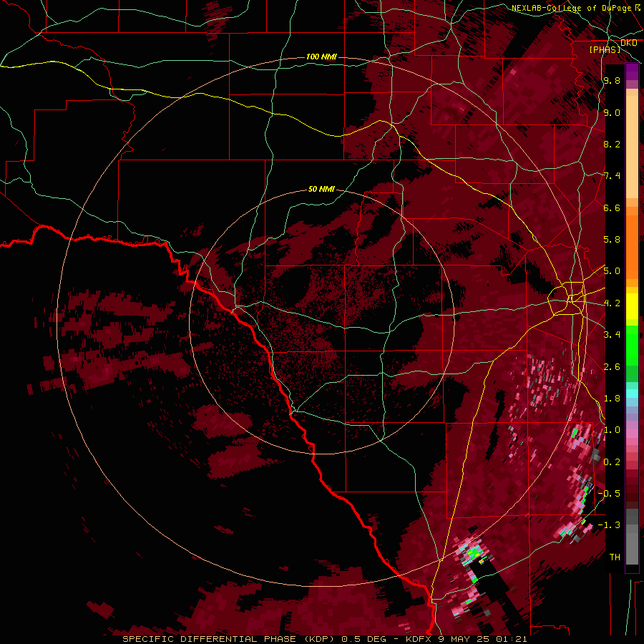The height and width of the screenshot is (644, 644).
Task: Click the bright orange band of the color bar
Action: [632, 248]
